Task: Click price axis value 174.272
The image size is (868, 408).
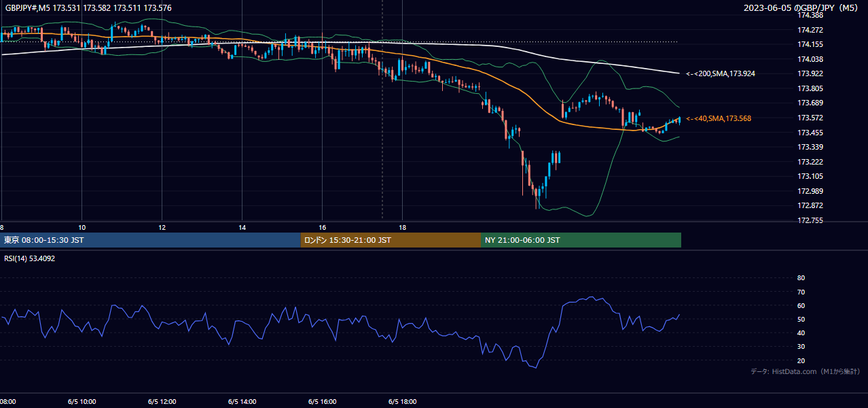Action: pos(810,30)
